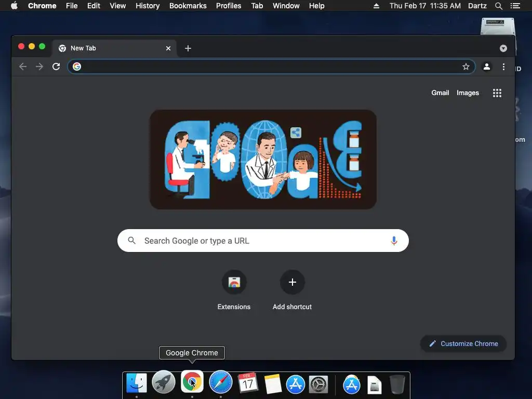The image size is (532, 399).
Task: Click the Customize Chrome button
Action: (x=463, y=344)
